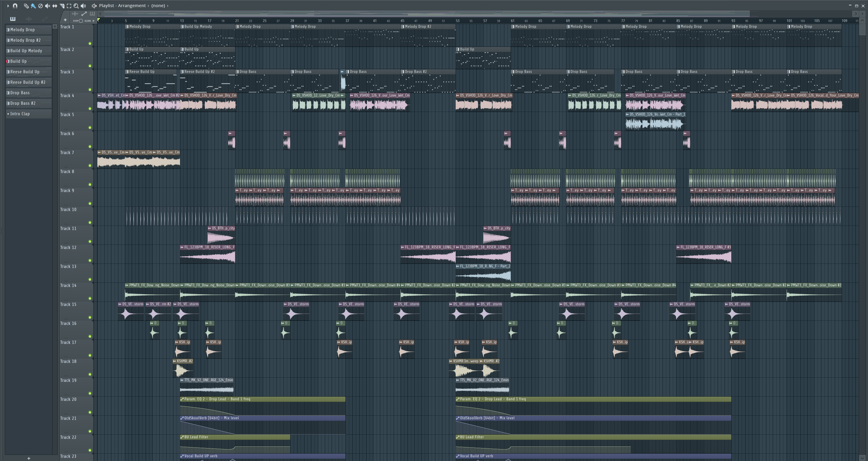Mute Track 20 with its green light

click(90, 412)
